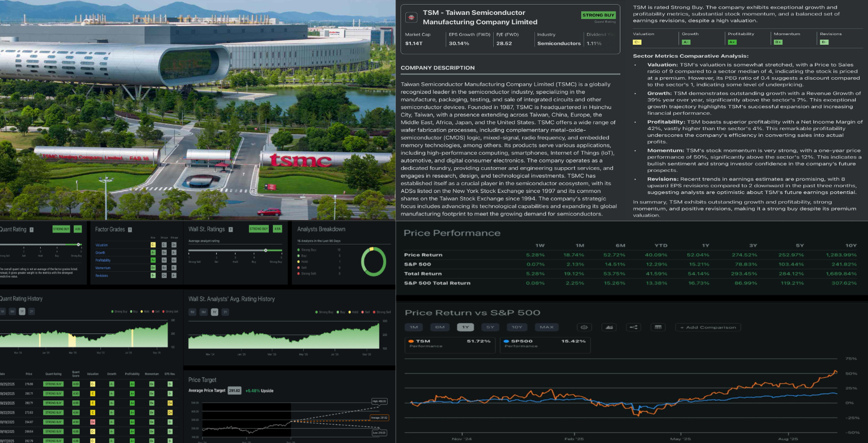The width and height of the screenshot is (868, 443).
Task: Click the Quant Rating help icon
Action: (31, 229)
